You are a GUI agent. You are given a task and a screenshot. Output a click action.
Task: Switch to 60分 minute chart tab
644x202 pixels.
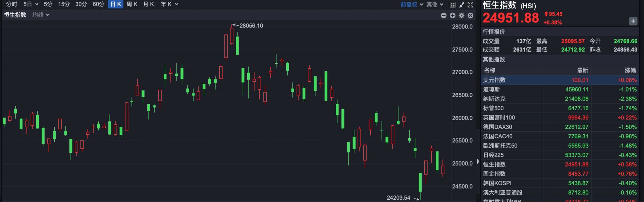tap(98, 4)
